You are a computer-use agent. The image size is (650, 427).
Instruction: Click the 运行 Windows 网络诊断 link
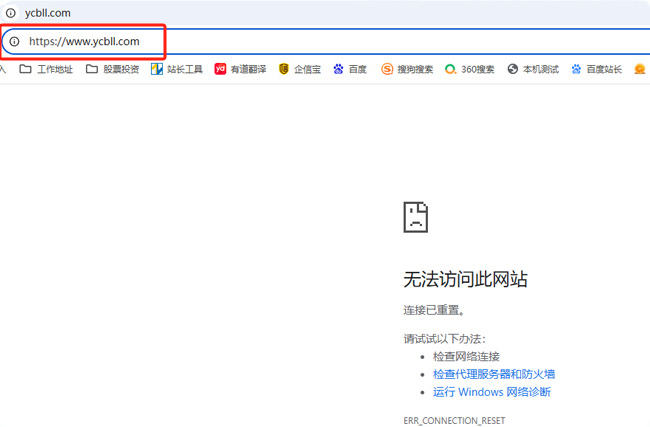[x=491, y=392]
